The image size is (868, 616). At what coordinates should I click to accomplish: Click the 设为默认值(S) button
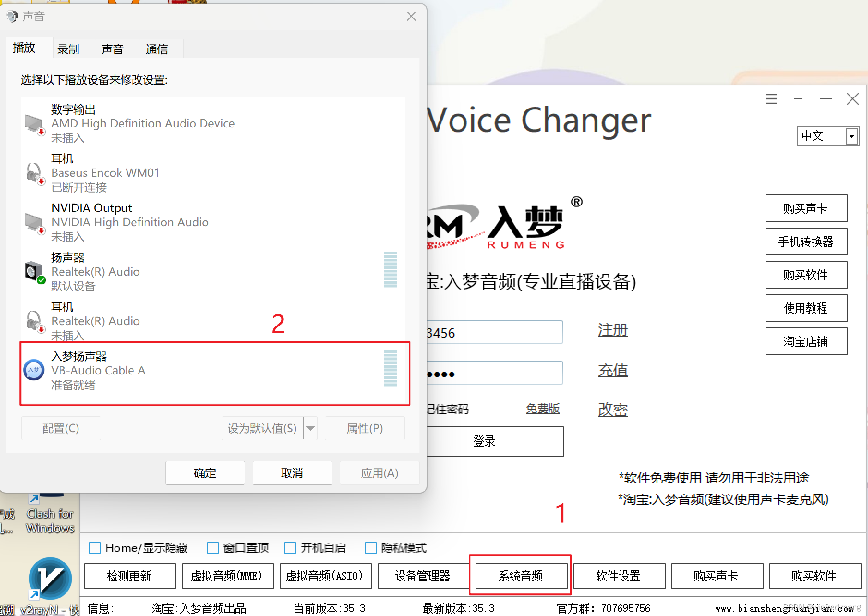pyautogui.click(x=262, y=429)
